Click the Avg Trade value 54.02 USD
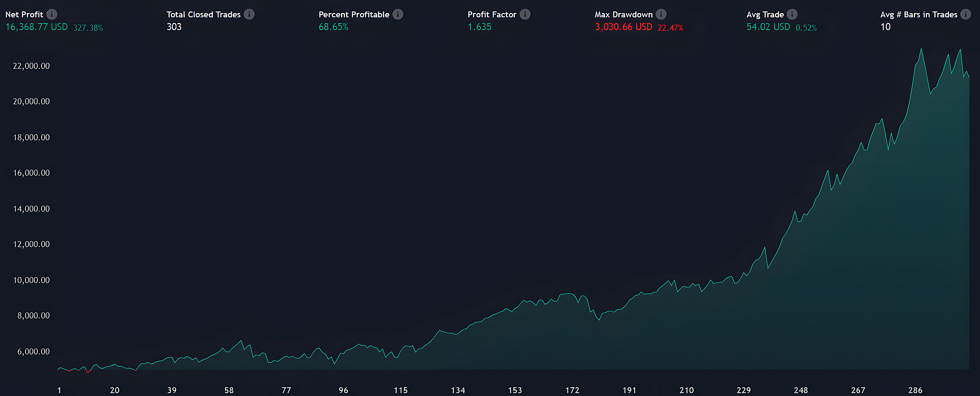Screen dimensions: 980x396 click(768, 27)
